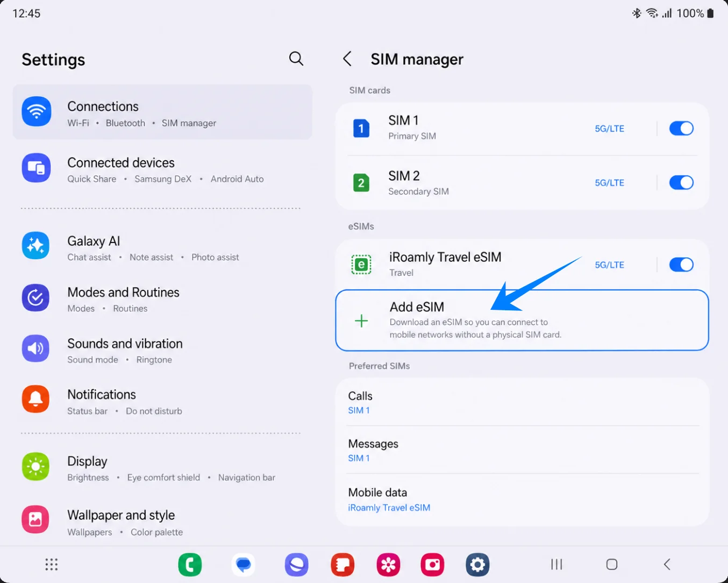Open the Connections settings category

click(x=162, y=112)
